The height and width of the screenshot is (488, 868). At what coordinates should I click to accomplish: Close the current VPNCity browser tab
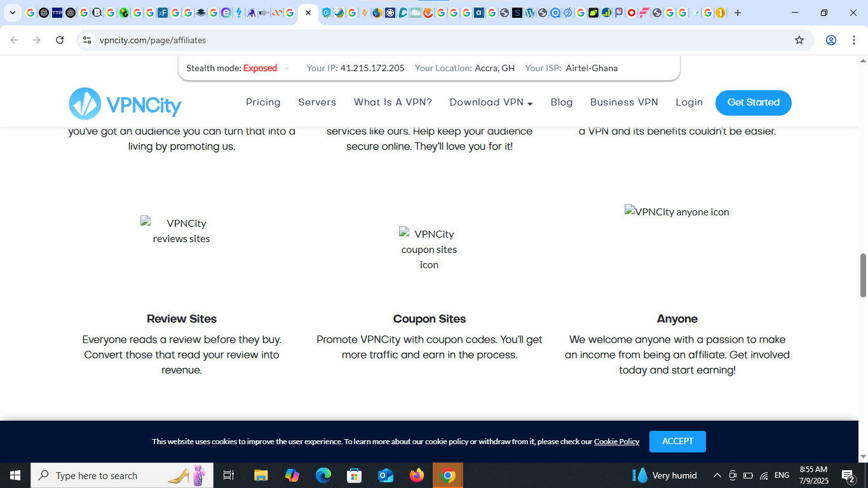pyautogui.click(x=308, y=13)
